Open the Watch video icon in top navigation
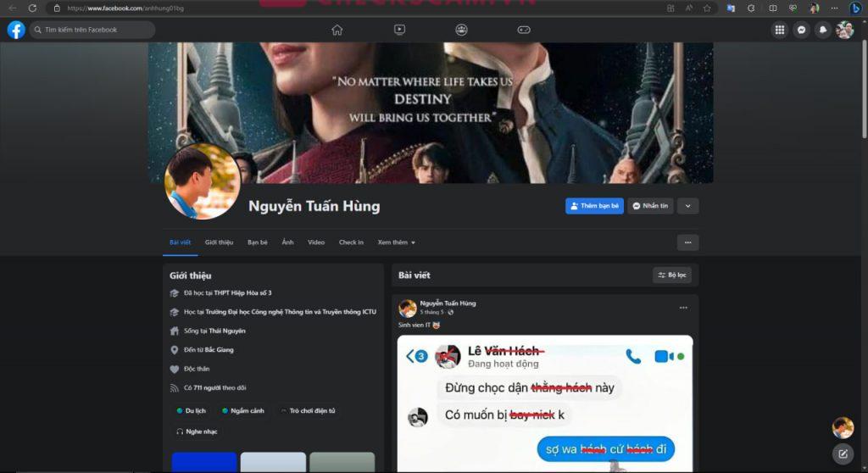Screen dimensions: 868x473 click(399, 30)
